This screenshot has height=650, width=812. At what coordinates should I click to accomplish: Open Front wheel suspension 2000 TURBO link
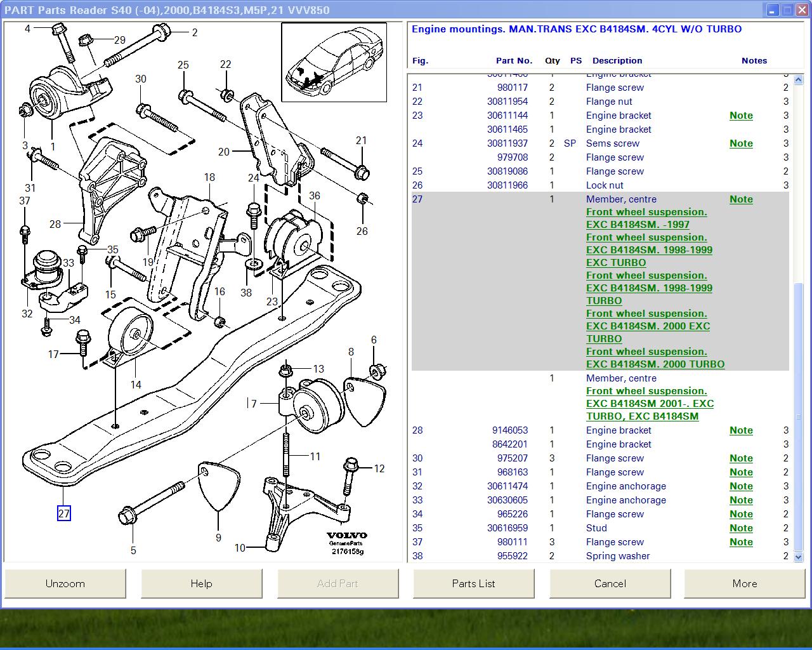(x=655, y=358)
